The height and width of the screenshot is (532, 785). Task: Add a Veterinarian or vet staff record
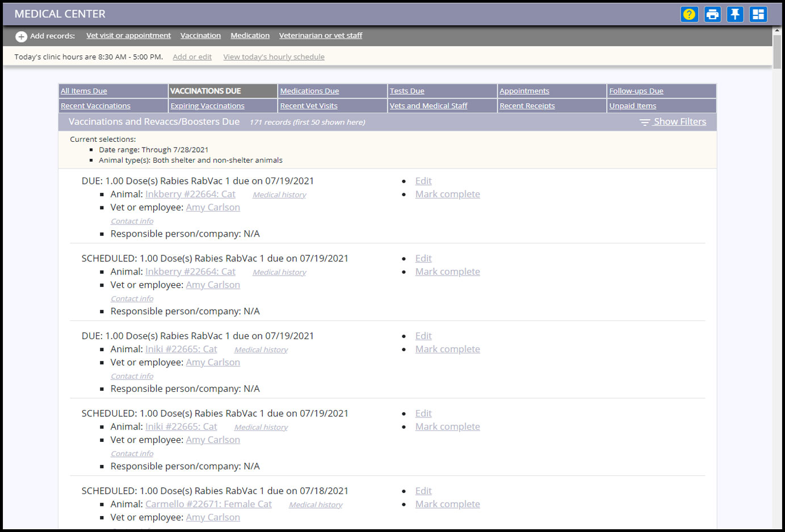coord(321,35)
